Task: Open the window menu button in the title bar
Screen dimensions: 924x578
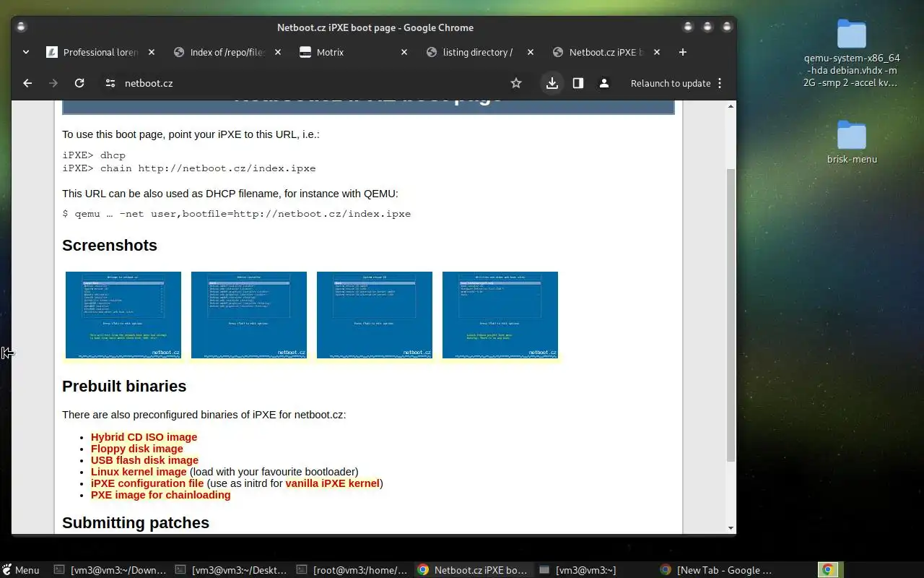Action: pyautogui.click(x=22, y=27)
